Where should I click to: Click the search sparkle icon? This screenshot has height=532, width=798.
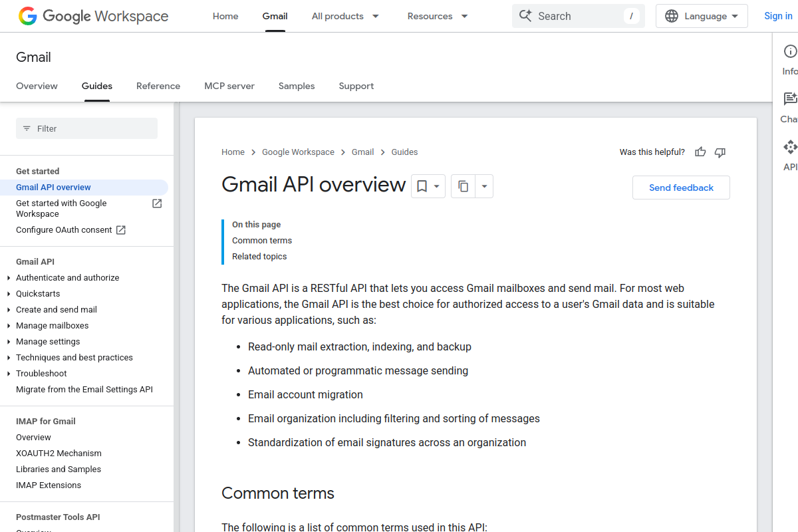point(525,16)
